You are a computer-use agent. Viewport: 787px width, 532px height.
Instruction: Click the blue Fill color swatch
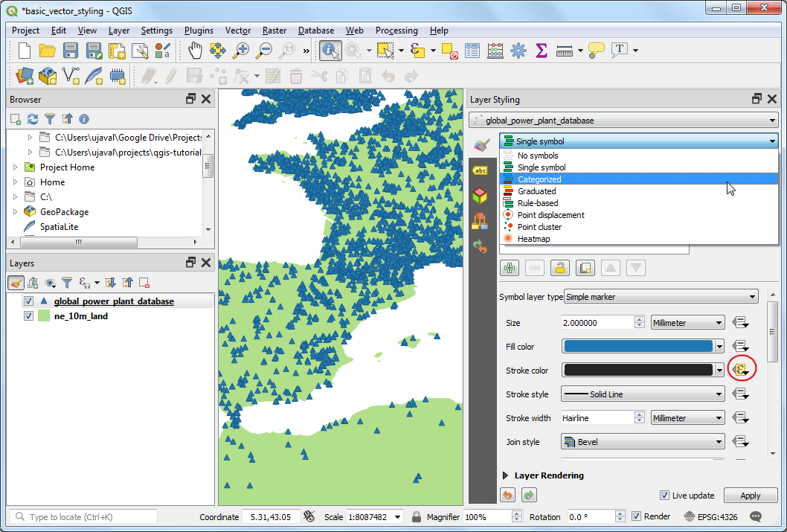637,346
